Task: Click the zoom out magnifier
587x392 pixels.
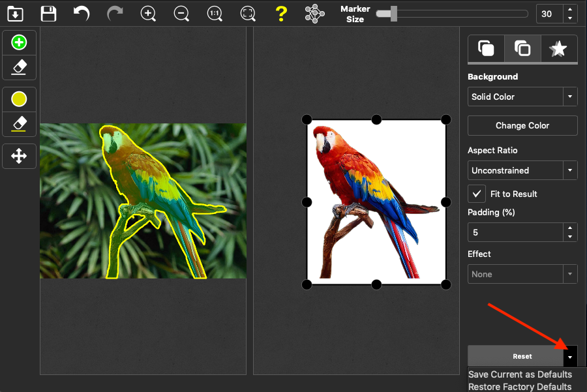Action: pos(181,13)
